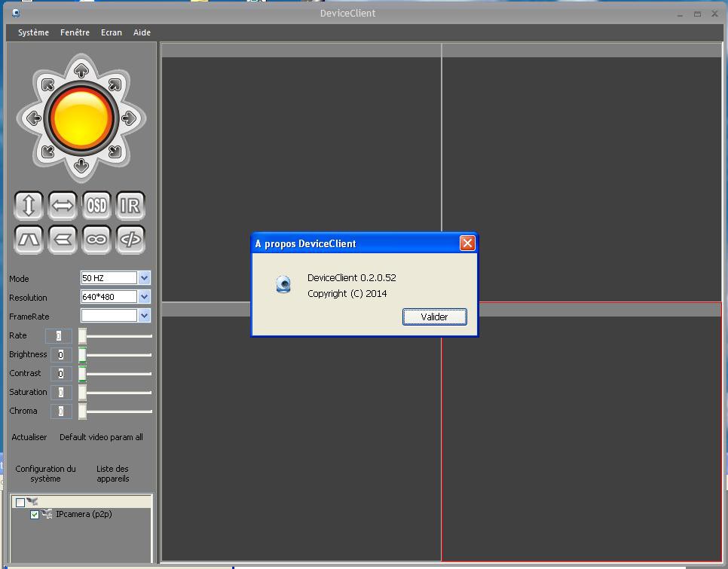Click the Chroma value field
Viewport: 728px width, 569px height.
61,411
